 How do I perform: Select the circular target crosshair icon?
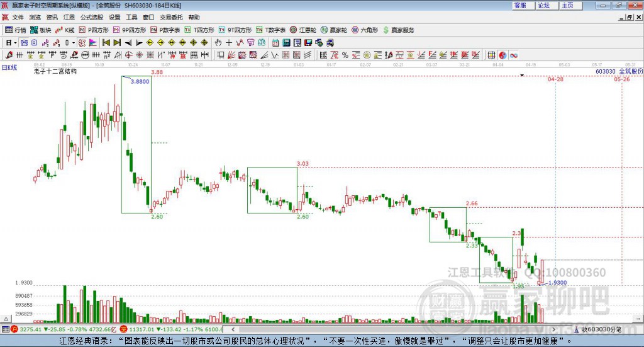click(x=128, y=55)
